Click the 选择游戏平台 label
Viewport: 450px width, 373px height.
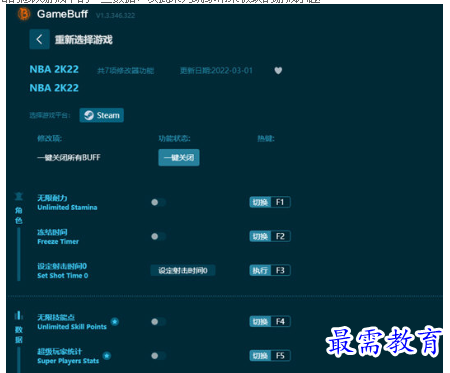[50, 115]
